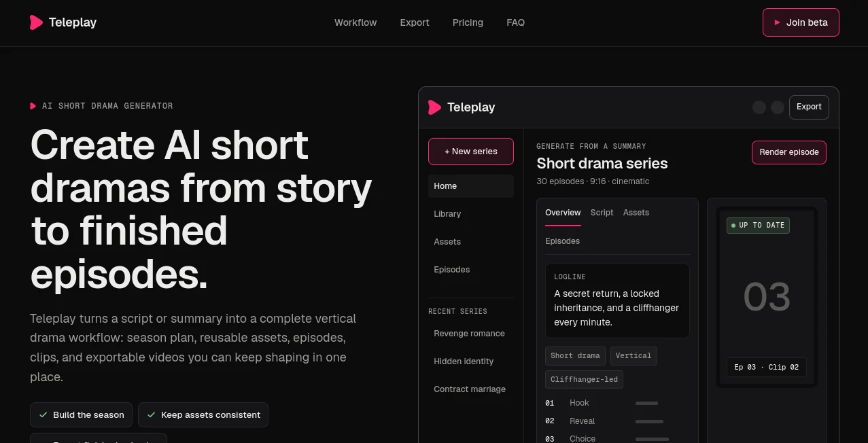Click the play icon in Join beta button
Image resolution: width=868 pixels, height=443 pixels.
click(x=777, y=22)
